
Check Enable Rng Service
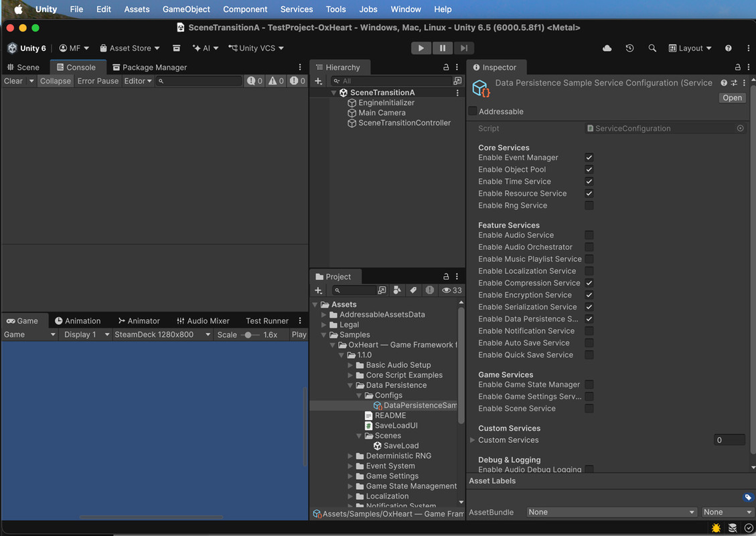pyautogui.click(x=589, y=206)
